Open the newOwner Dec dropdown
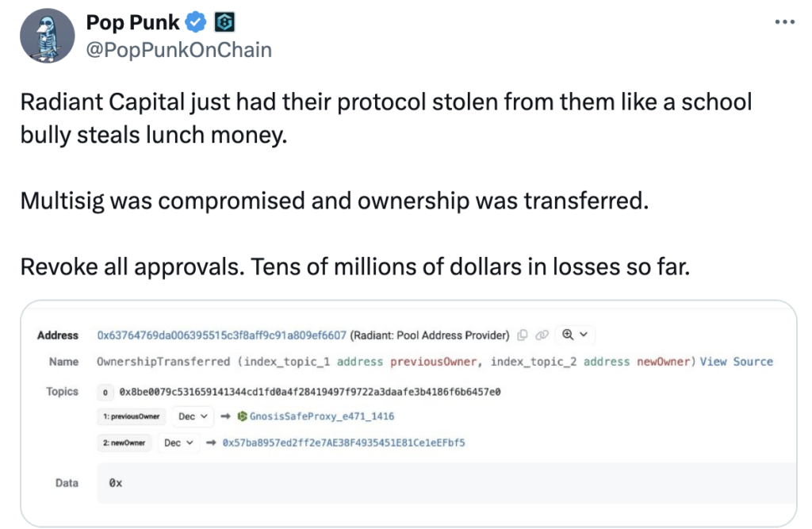The width and height of the screenshot is (812, 529). click(x=178, y=443)
